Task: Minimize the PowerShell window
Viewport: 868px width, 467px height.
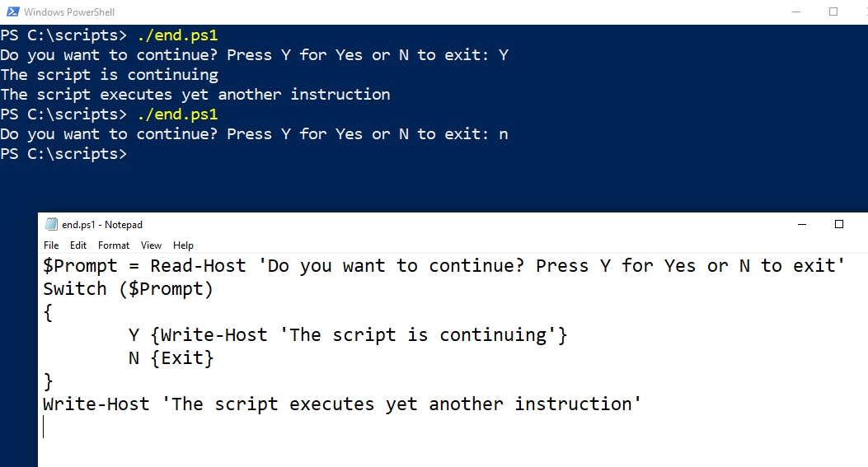Action: 796,12
